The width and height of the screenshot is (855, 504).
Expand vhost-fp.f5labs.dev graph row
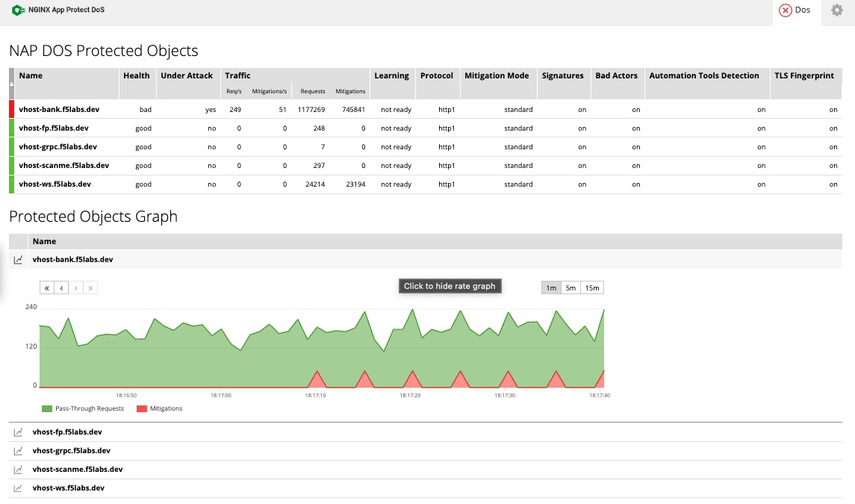[x=426, y=432]
